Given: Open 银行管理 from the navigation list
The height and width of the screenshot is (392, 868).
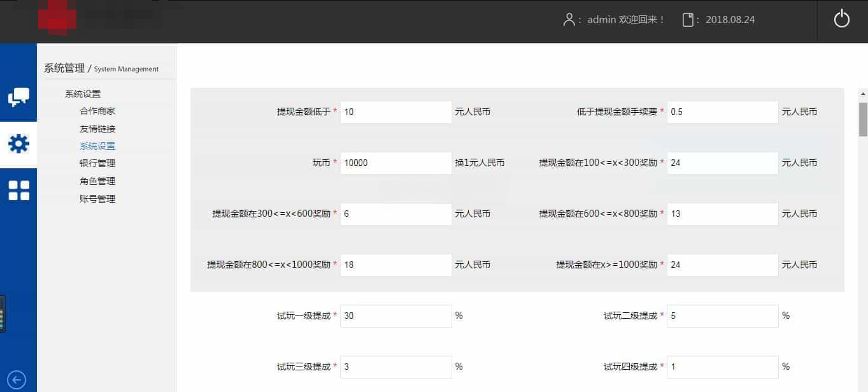Looking at the screenshot, I should click(x=97, y=163).
